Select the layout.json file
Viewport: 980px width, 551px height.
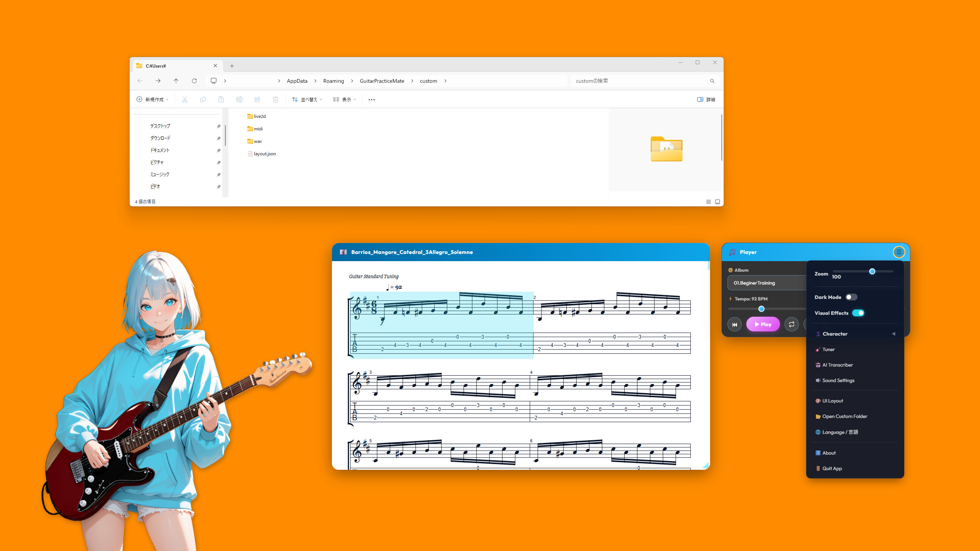coord(262,154)
